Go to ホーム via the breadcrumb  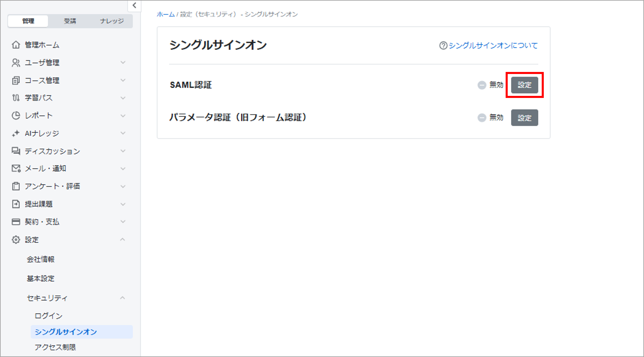166,14
